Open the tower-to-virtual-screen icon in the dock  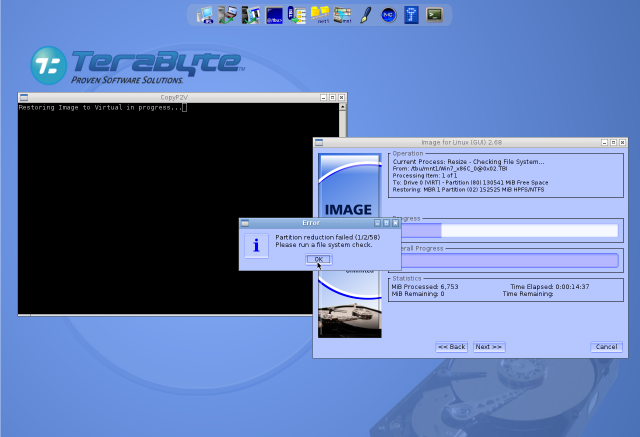point(251,15)
